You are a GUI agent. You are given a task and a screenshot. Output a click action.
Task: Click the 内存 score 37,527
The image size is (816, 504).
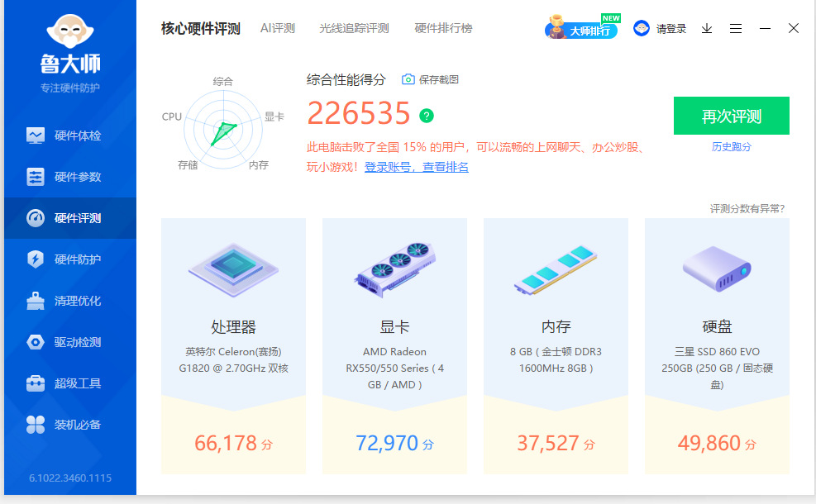556,444
